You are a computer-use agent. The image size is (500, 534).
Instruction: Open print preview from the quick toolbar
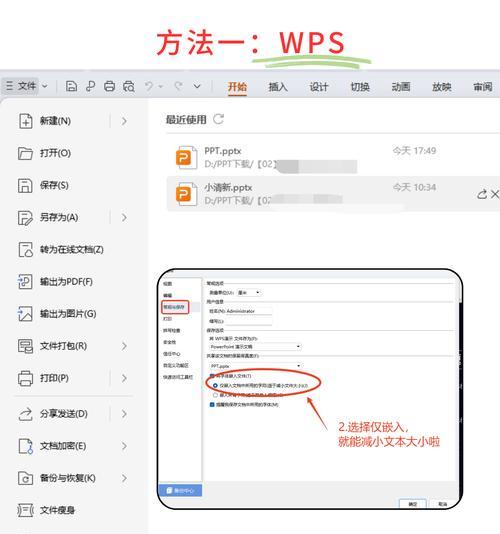pos(129,86)
